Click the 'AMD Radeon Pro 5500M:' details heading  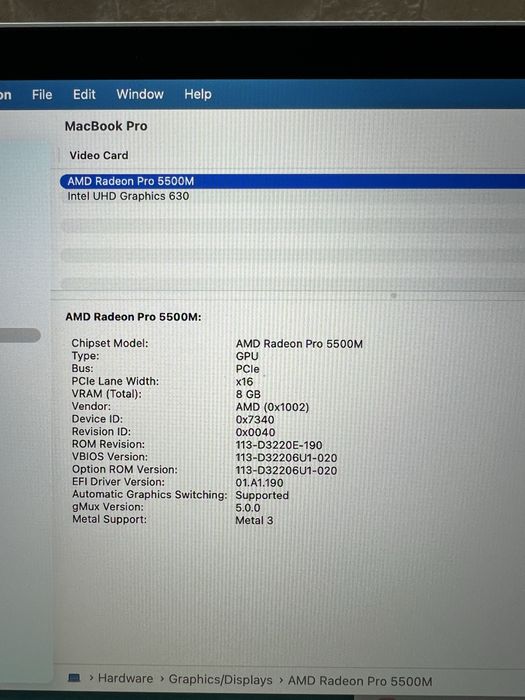[133, 317]
